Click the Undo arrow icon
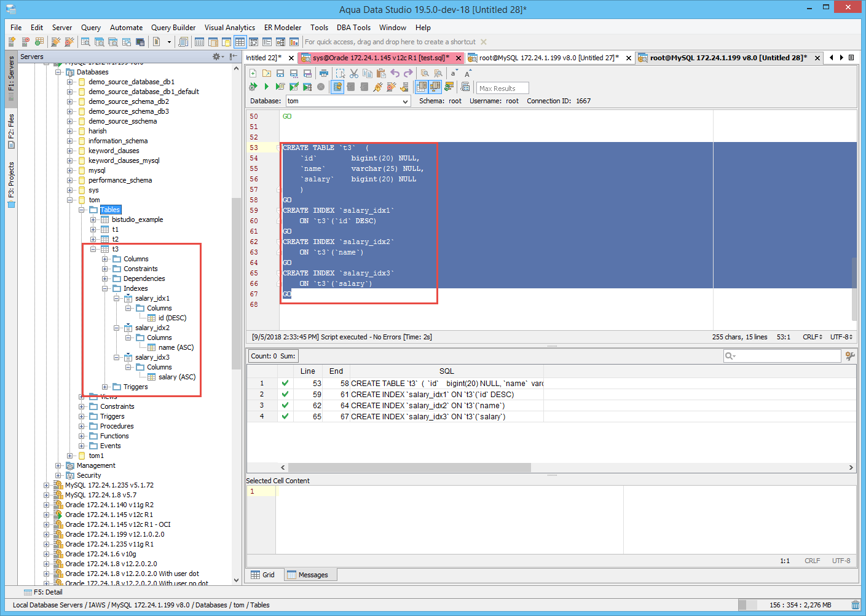Image resolution: width=866 pixels, height=616 pixels. click(x=395, y=73)
